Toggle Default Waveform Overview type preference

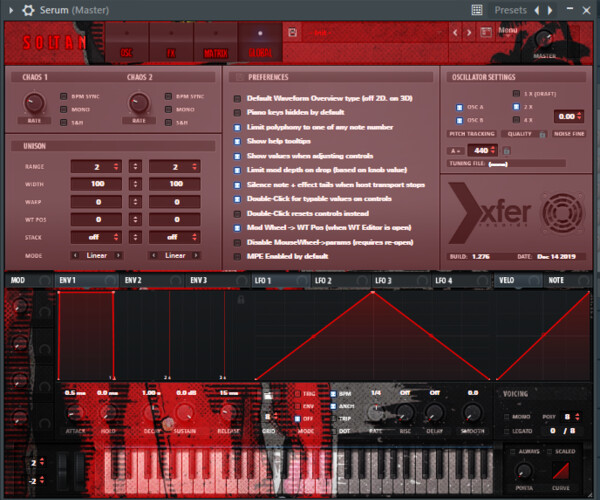237,99
